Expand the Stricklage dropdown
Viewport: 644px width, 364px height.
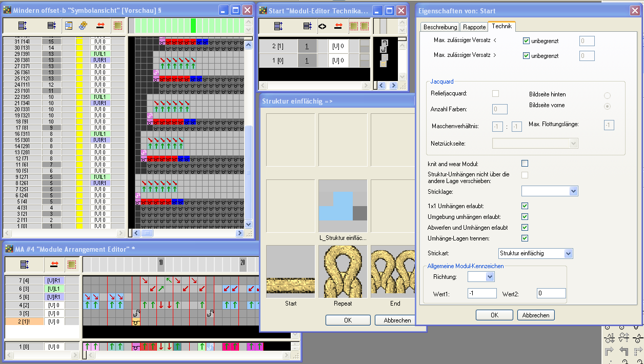(x=573, y=191)
